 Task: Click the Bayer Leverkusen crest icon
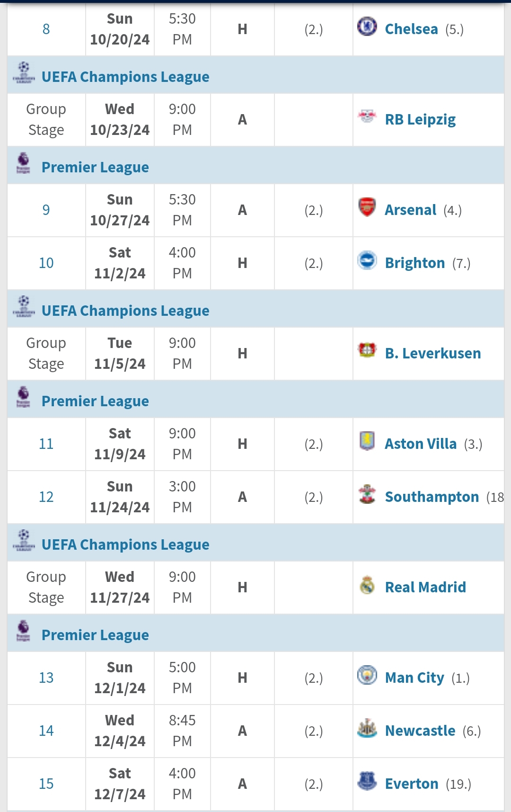(x=367, y=350)
